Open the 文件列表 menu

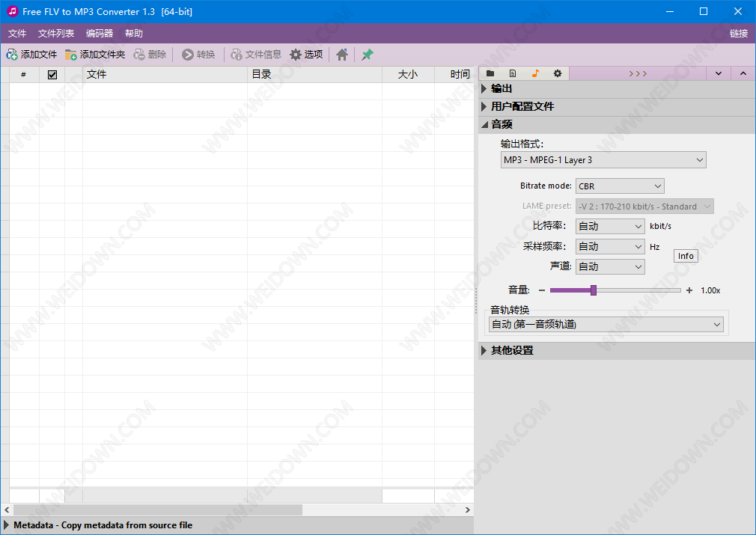(56, 33)
